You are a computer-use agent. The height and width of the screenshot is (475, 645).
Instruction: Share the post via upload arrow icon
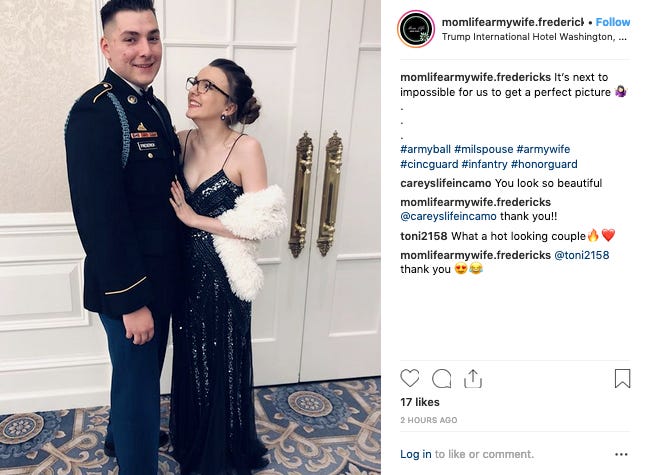[473, 378]
